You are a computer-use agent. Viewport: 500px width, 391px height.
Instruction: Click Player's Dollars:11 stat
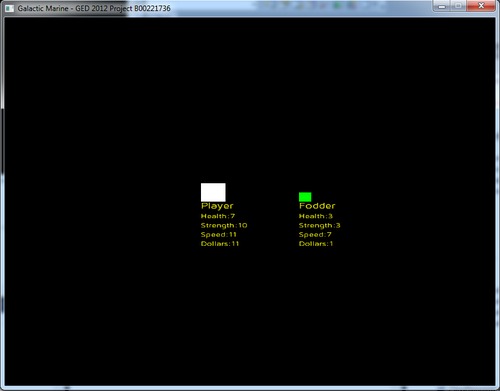click(220, 244)
